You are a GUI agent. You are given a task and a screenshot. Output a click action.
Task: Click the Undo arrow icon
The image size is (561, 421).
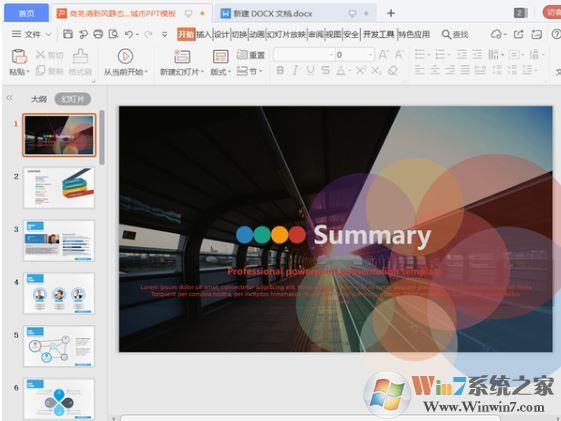pyautogui.click(x=129, y=34)
